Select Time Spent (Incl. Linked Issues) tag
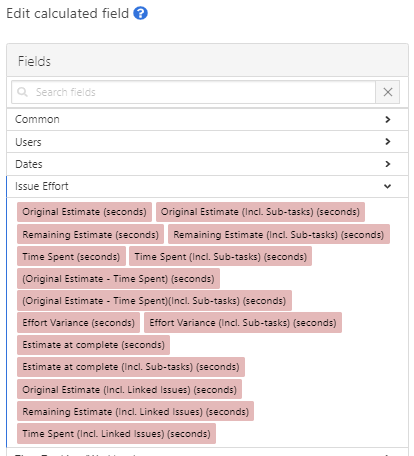This screenshot has height=456, width=414. click(x=116, y=434)
